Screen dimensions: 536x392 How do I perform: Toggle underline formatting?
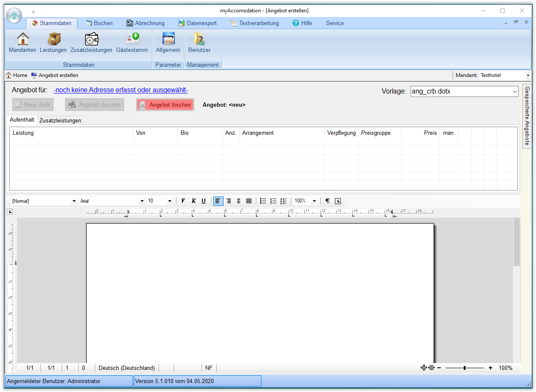(x=204, y=201)
